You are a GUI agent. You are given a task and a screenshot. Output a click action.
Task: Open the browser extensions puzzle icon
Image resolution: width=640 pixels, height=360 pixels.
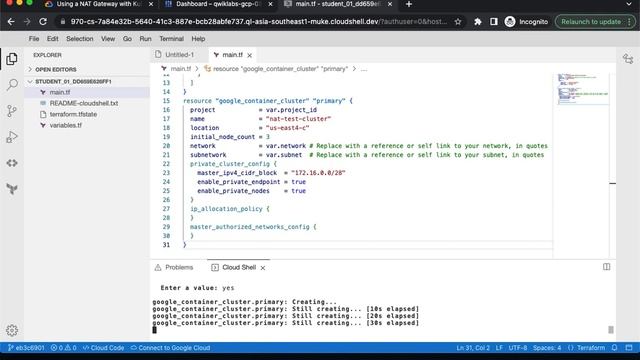(478, 22)
